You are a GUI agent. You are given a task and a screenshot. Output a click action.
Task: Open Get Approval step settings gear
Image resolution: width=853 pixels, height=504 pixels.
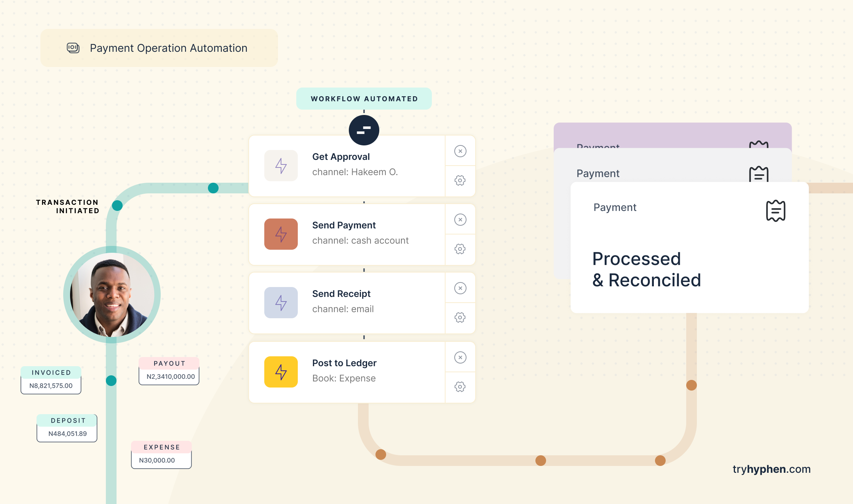pos(460,180)
